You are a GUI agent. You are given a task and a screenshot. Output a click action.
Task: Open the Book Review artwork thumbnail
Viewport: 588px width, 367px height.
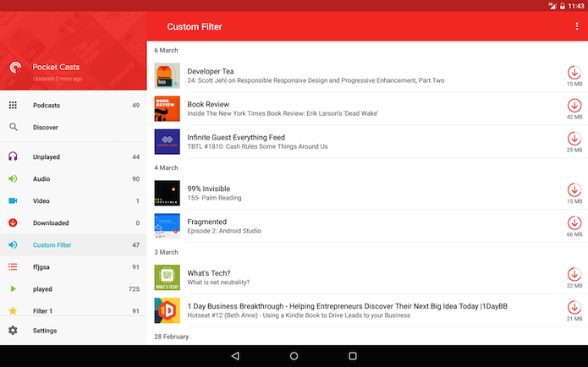pyautogui.click(x=167, y=109)
